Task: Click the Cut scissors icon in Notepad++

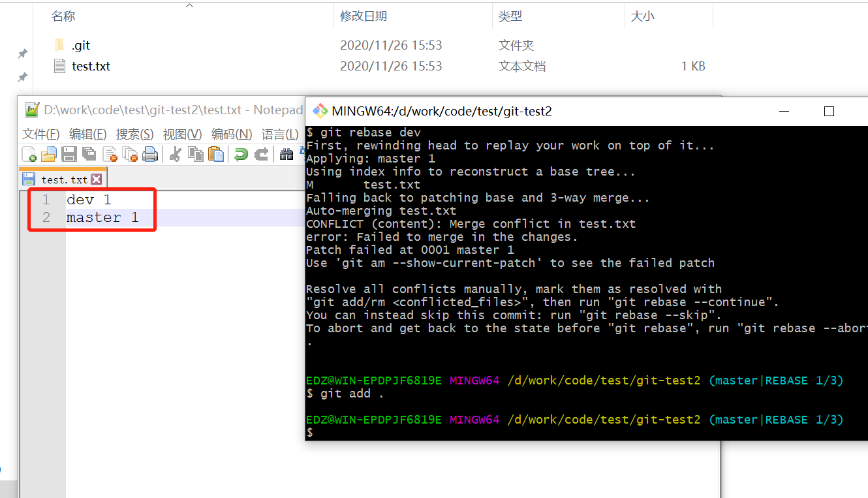Action: click(x=175, y=154)
